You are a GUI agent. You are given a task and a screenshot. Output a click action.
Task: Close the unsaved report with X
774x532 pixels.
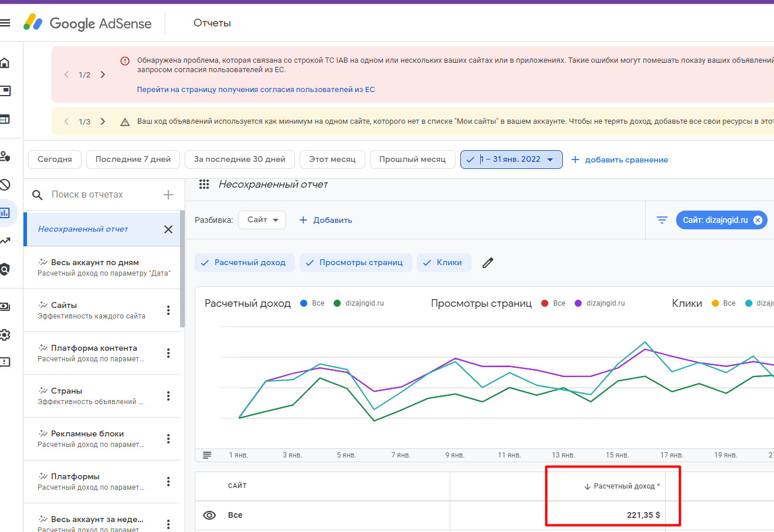pyautogui.click(x=168, y=229)
